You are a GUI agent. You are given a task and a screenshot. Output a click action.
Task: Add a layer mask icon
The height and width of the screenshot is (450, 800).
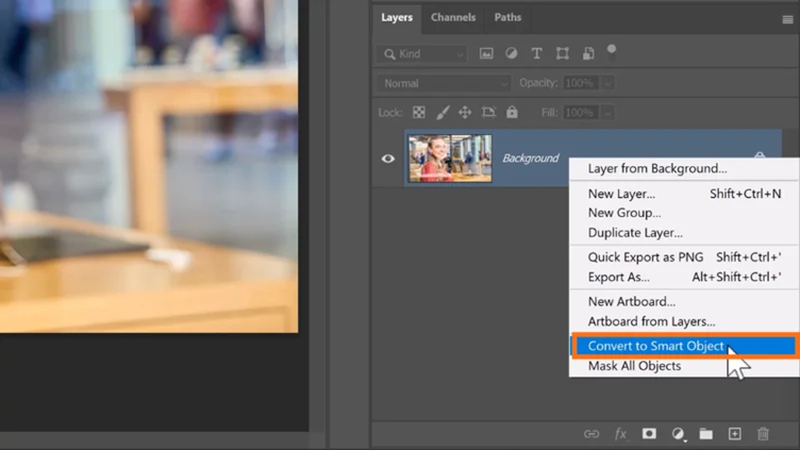(x=649, y=434)
